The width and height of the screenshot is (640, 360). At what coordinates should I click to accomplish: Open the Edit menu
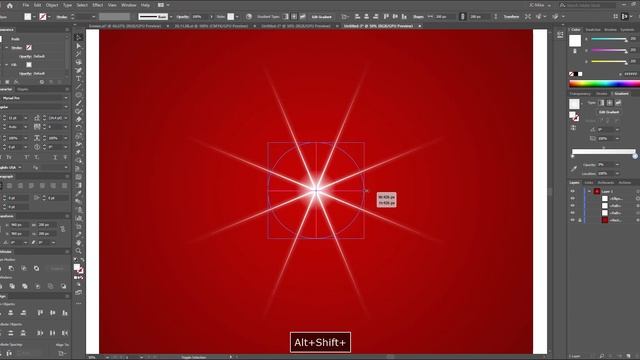click(x=38, y=5)
